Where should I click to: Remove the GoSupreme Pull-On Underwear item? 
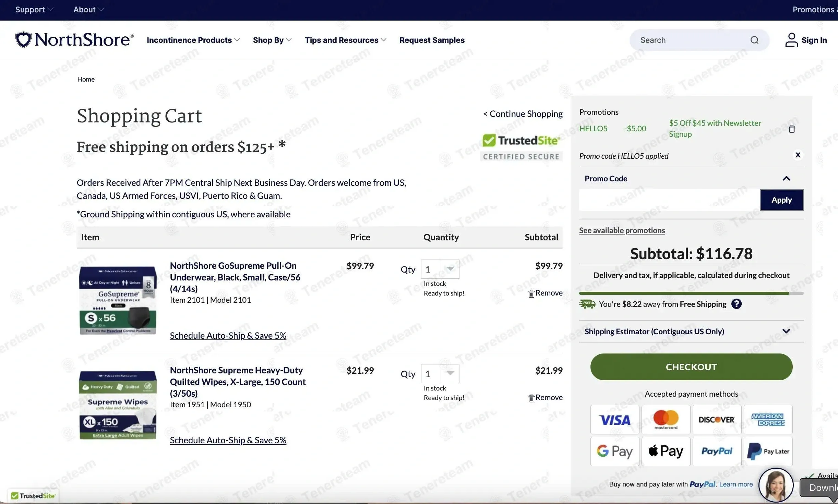click(x=546, y=293)
